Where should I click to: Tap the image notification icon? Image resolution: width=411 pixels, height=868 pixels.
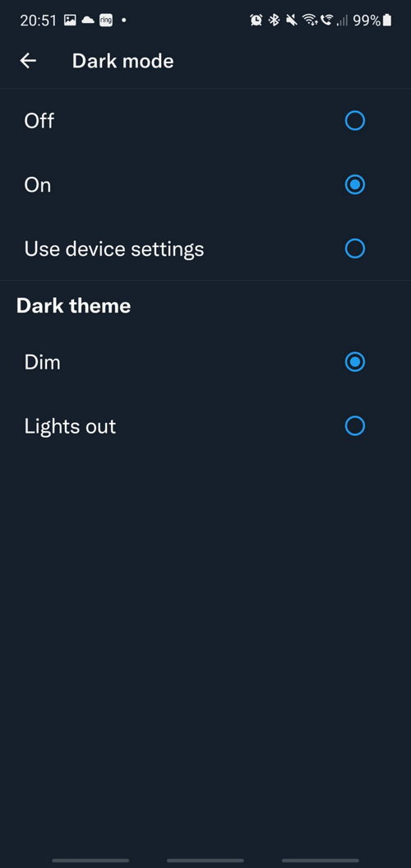point(70,21)
